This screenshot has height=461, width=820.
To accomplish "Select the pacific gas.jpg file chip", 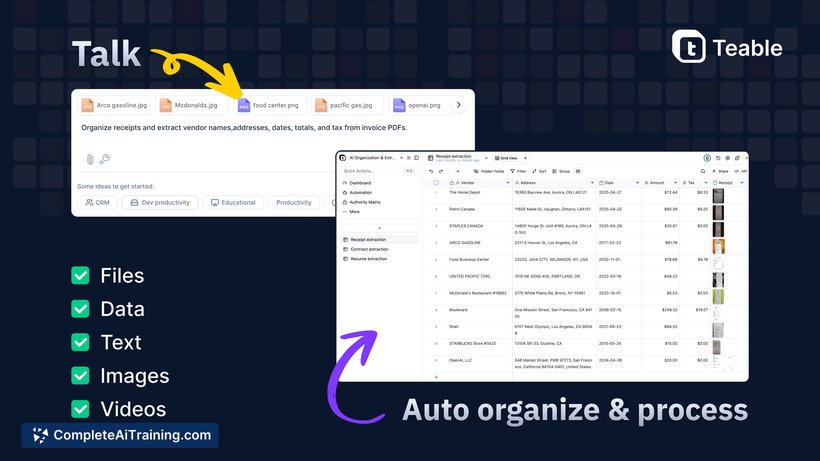I will click(347, 105).
